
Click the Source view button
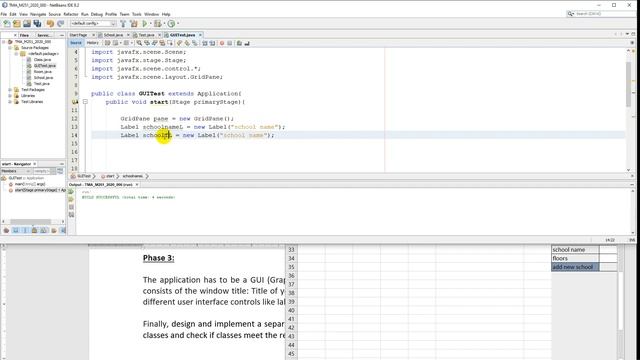76,43
